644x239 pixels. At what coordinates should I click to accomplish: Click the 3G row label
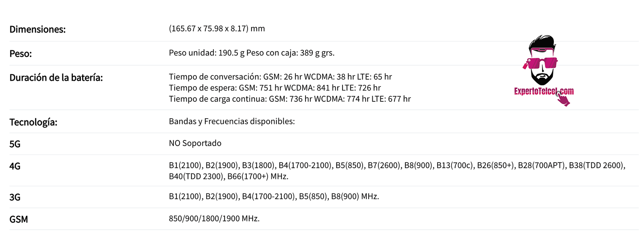[x=15, y=197]
